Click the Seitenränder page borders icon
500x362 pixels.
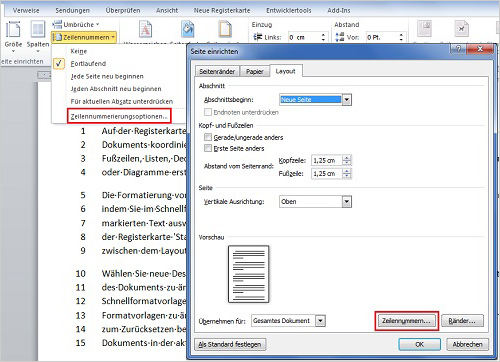click(225, 29)
